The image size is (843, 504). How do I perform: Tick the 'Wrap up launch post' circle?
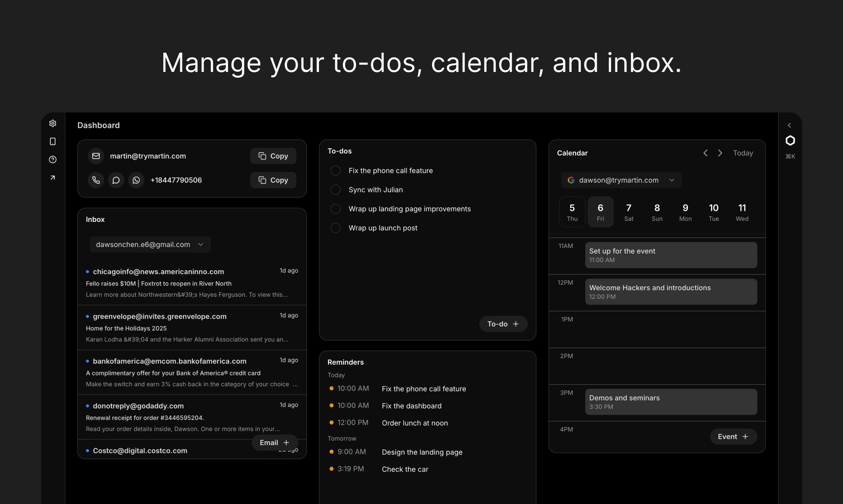click(336, 228)
